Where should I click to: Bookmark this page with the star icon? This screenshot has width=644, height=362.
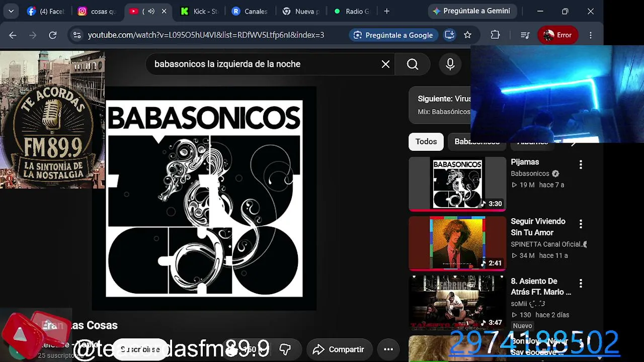tap(467, 35)
